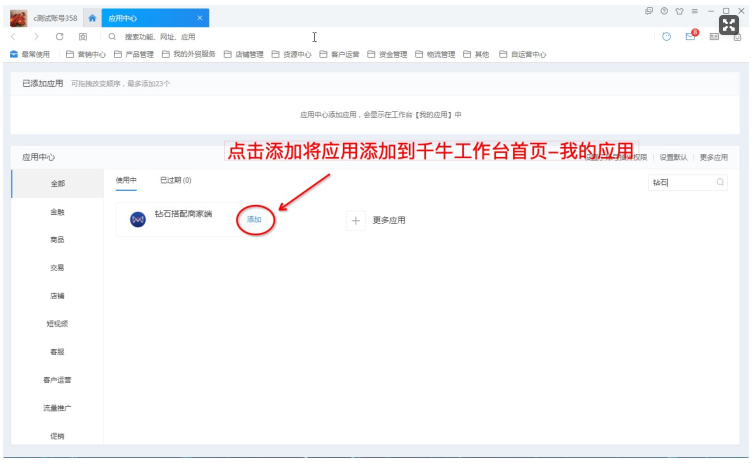This screenshot has width=755, height=464.
Task: Switch to the 已过期 (0) tab
Action: point(176,180)
